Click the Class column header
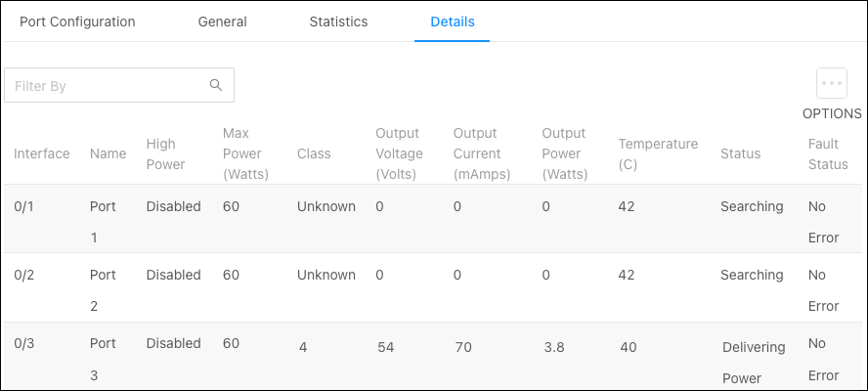The image size is (868, 391). coord(314,153)
